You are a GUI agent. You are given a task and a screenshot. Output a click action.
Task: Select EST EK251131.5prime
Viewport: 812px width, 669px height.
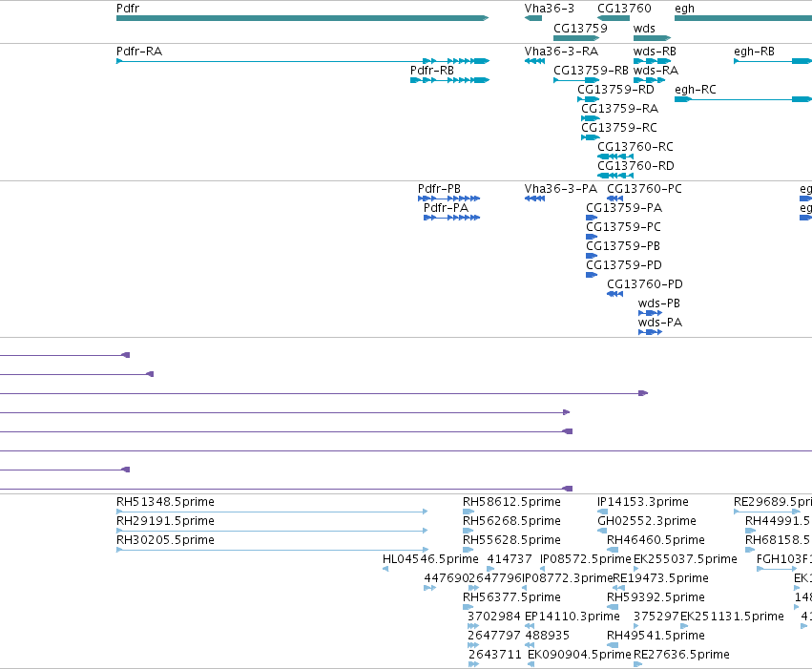click(x=684, y=626)
